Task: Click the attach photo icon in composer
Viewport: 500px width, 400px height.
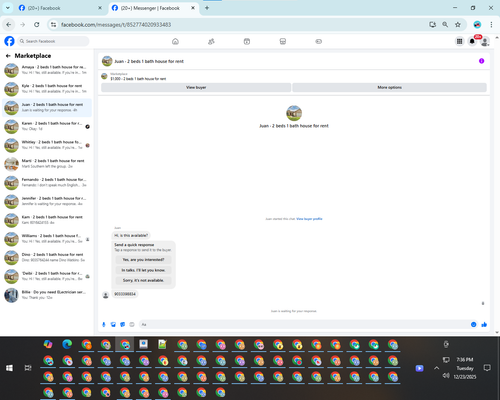Action: pos(113,324)
